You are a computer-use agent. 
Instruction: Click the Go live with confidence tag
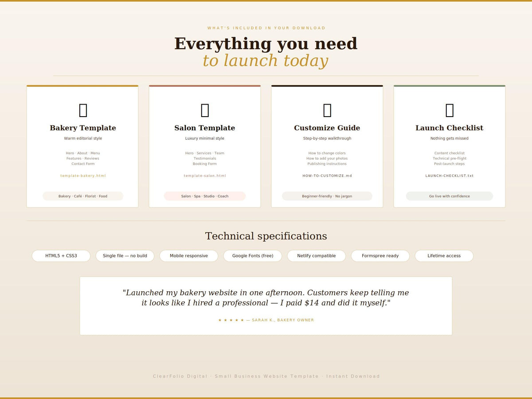pos(450,196)
